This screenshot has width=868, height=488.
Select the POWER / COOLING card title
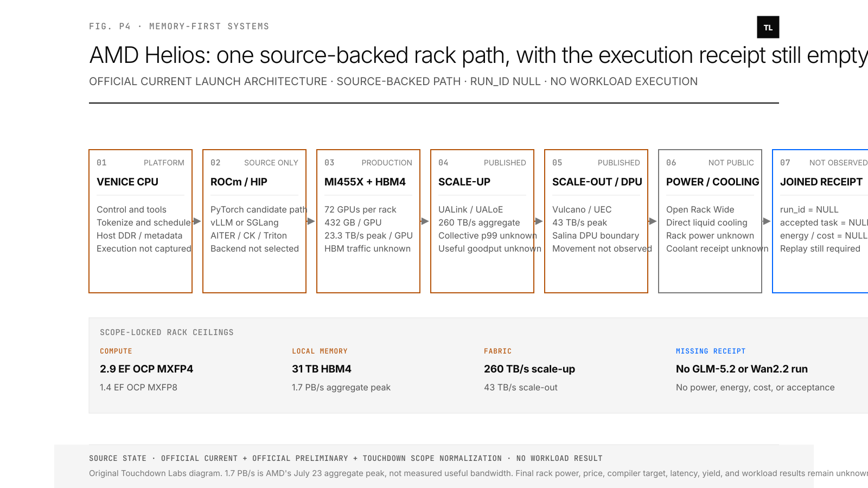tap(713, 182)
